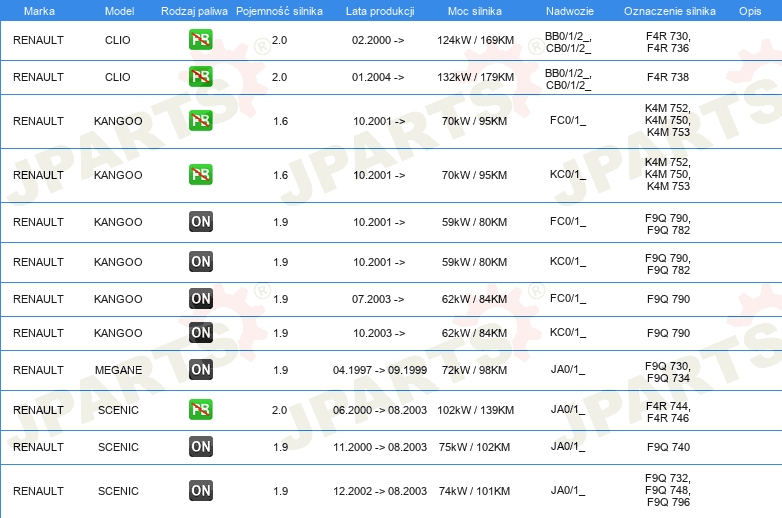This screenshot has height=518, width=782.
Task: Click the '02.2000 ->' production date
Action: click(x=378, y=40)
